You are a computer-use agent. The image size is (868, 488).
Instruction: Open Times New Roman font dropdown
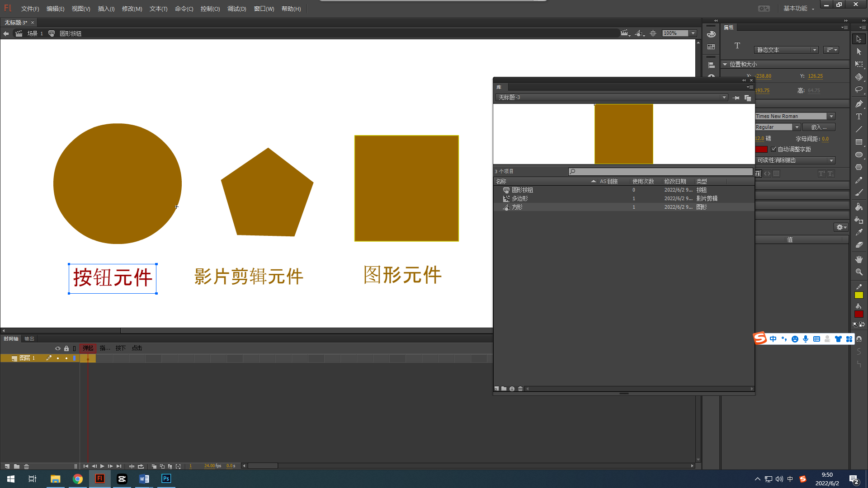coord(831,116)
